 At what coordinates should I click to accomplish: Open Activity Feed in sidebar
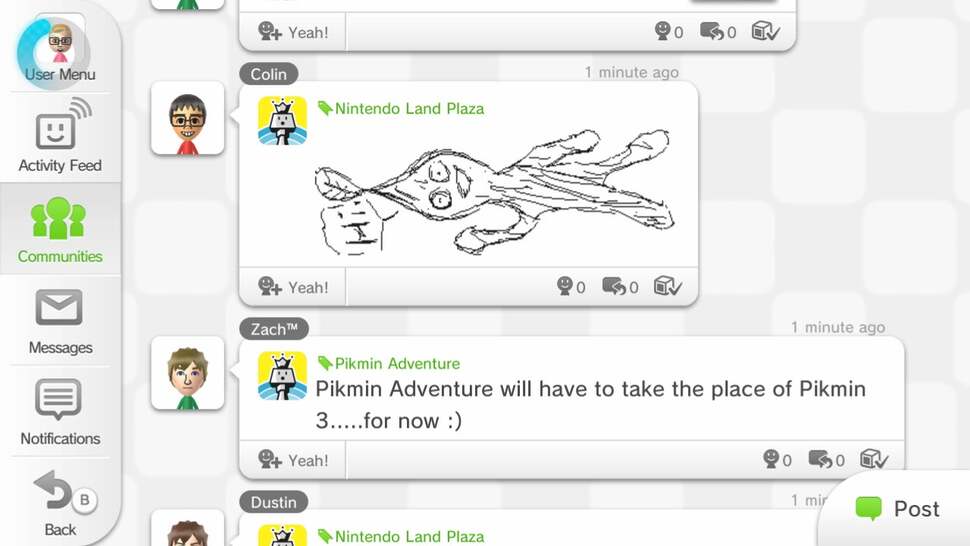[60, 137]
